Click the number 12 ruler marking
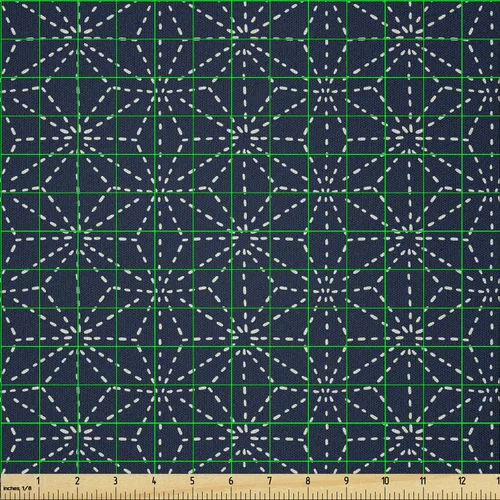500x500 pixels. (462, 481)
